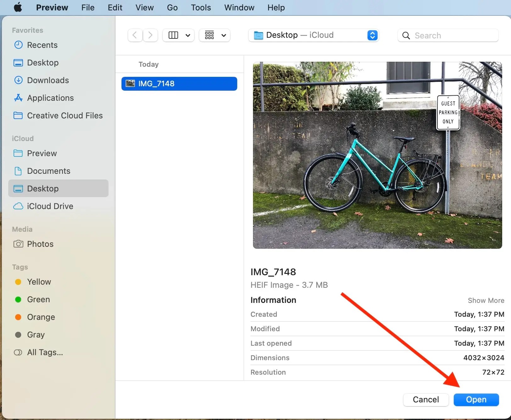This screenshot has width=511, height=420.
Task: Open the Go menu
Action: pyautogui.click(x=172, y=7)
